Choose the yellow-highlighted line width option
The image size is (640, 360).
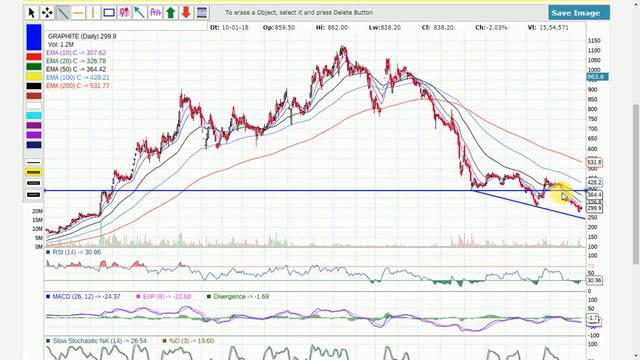(34, 173)
